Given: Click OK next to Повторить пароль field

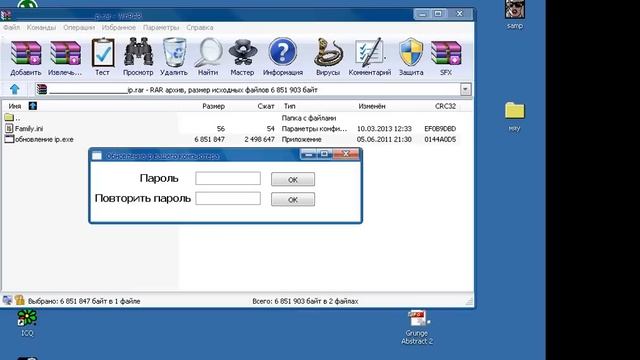Looking at the screenshot, I should coord(293,200).
